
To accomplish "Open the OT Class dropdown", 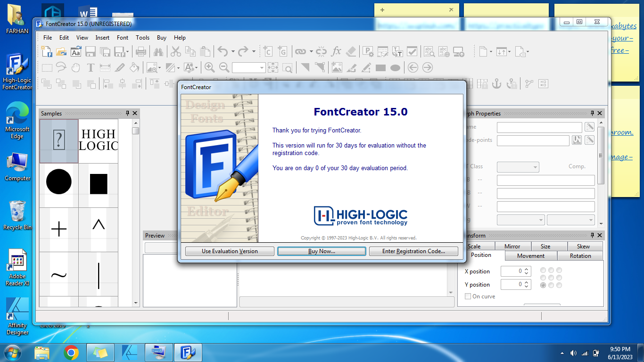I will coord(518,167).
